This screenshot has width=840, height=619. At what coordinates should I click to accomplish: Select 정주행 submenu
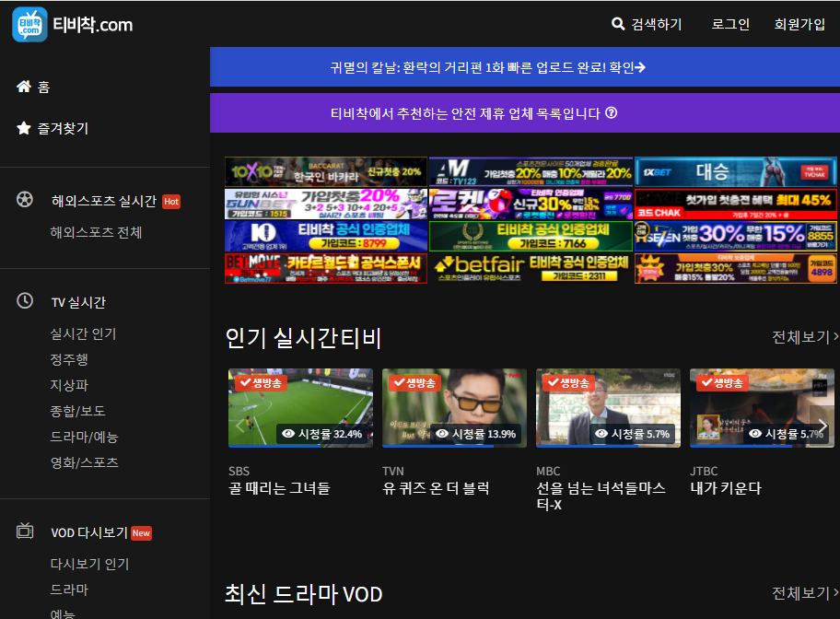pyautogui.click(x=69, y=359)
